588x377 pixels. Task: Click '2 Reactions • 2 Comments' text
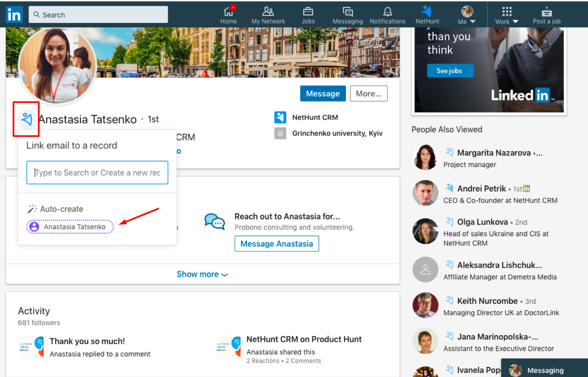click(284, 361)
